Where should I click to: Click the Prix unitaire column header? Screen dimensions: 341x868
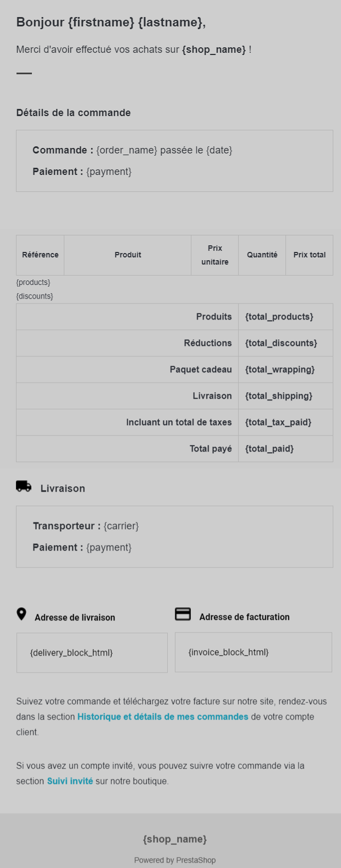215,255
